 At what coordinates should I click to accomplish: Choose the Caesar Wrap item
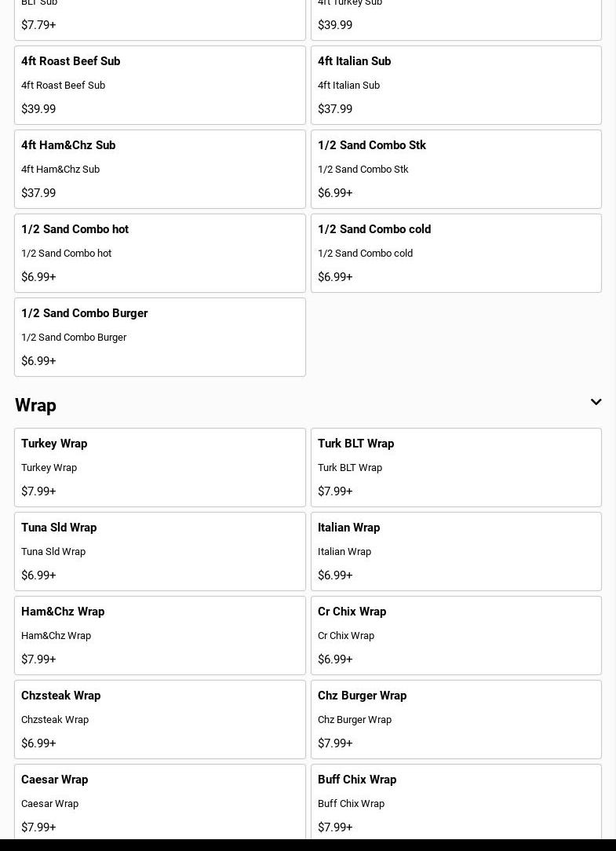(x=159, y=802)
